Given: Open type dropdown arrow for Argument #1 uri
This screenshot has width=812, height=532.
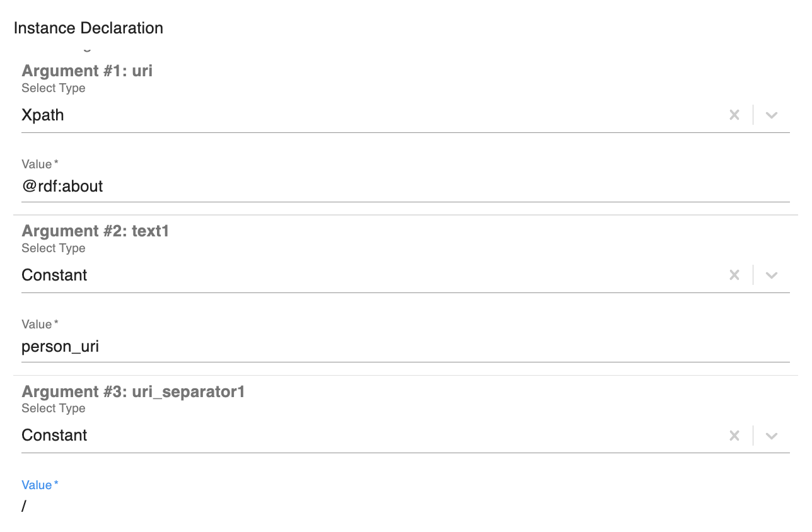Looking at the screenshot, I should pyautogui.click(x=772, y=115).
